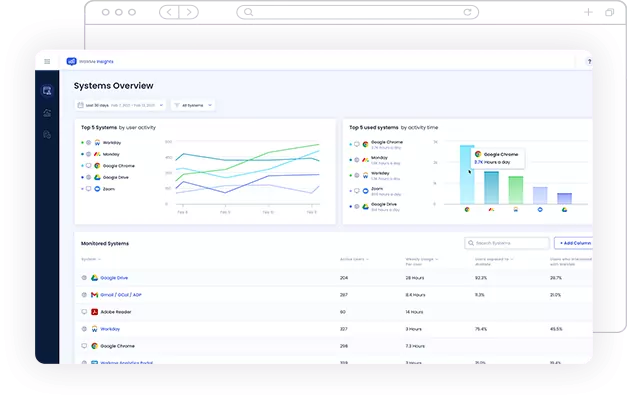
Task: Open the third sidebar icon in dark panel
Action: pos(47,134)
